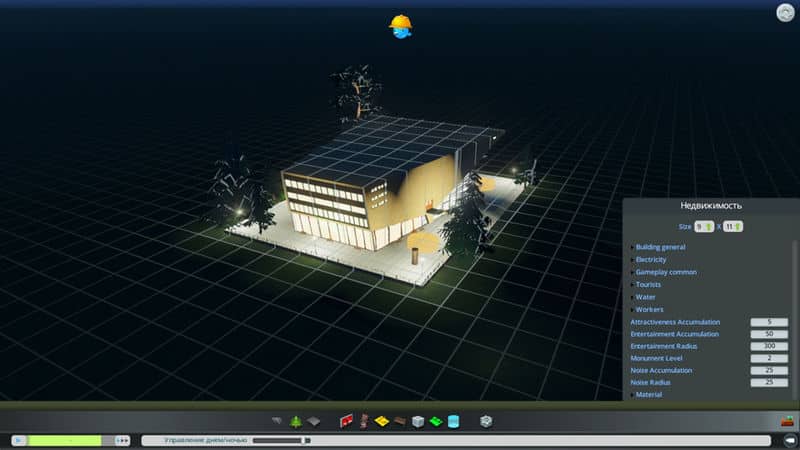Click the hard hat Chirper icon
Screen dimensions: 800x450
(400, 27)
